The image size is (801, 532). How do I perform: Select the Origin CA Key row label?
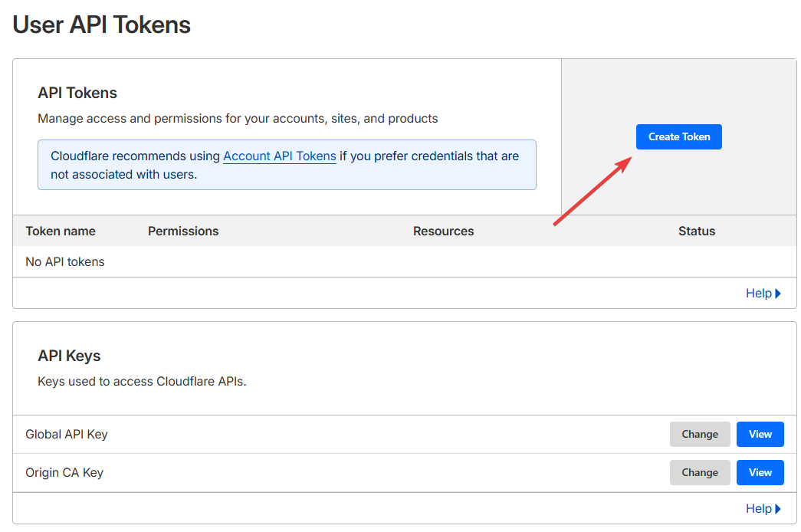point(64,472)
